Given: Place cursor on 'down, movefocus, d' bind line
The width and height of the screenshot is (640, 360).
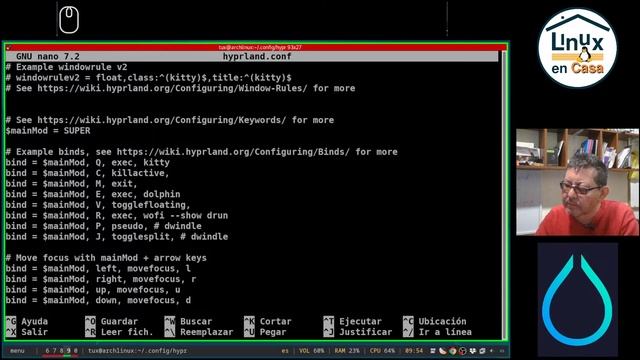Looking at the screenshot, I should click(98, 300).
